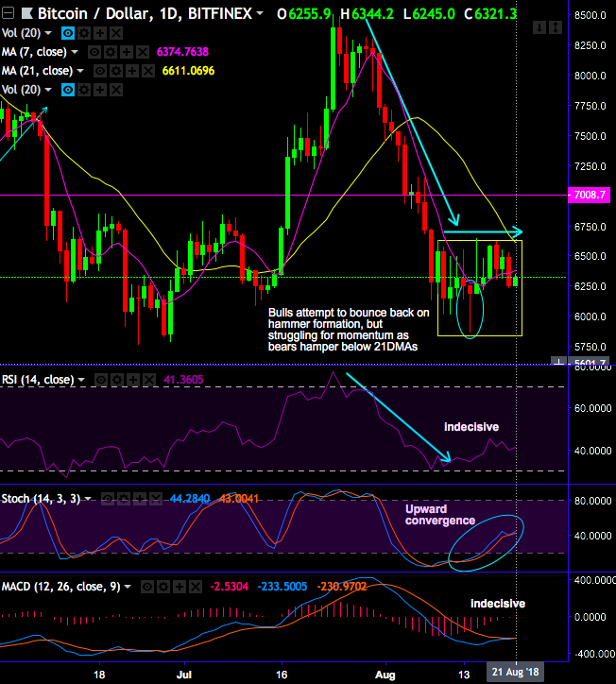The image size is (616, 684).
Task: Toggle visibility eye of the top Vol (20)
Action: 68,33
